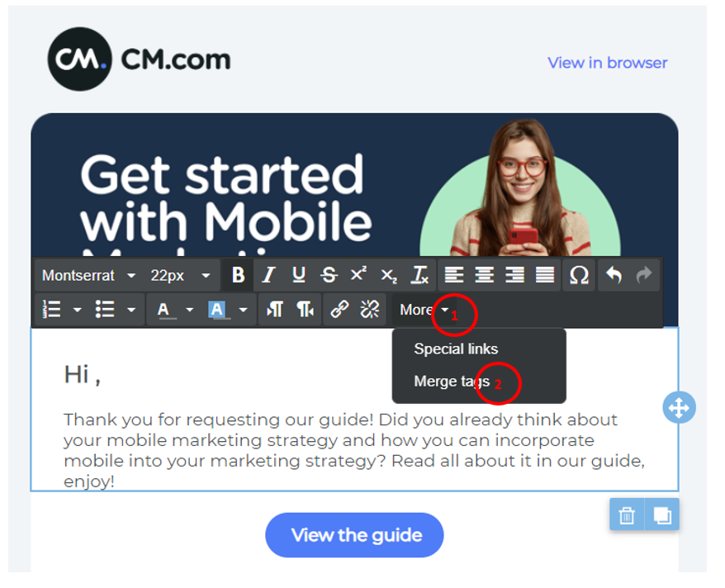Choose Special links from the menu

coord(456,349)
